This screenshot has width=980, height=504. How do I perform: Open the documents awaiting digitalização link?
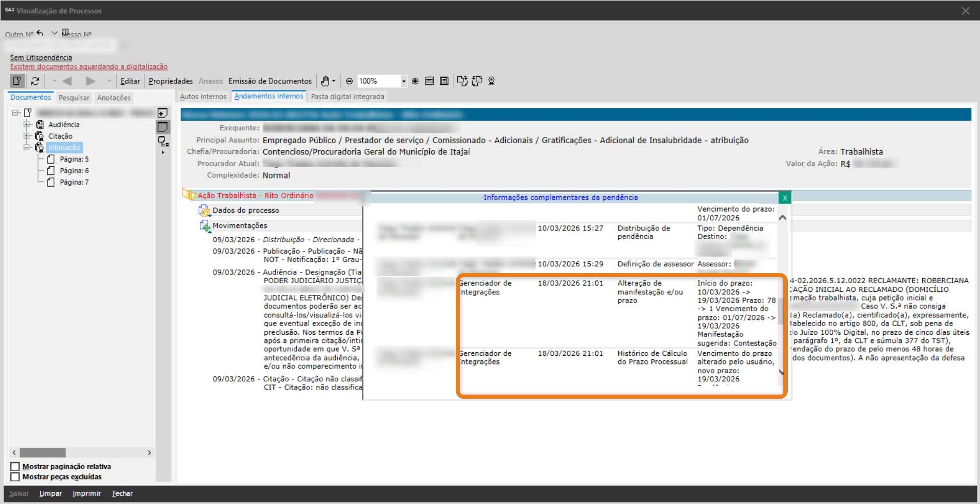[89, 67]
